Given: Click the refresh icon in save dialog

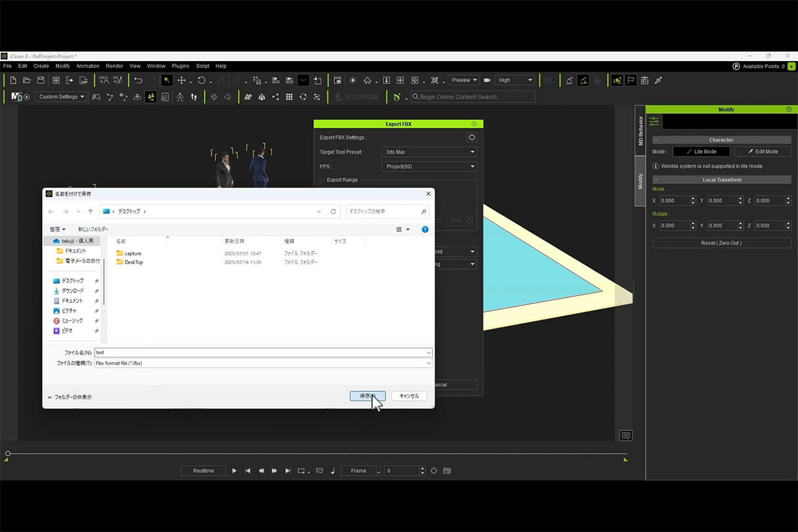Looking at the screenshot, I should (x=333, y=211).
